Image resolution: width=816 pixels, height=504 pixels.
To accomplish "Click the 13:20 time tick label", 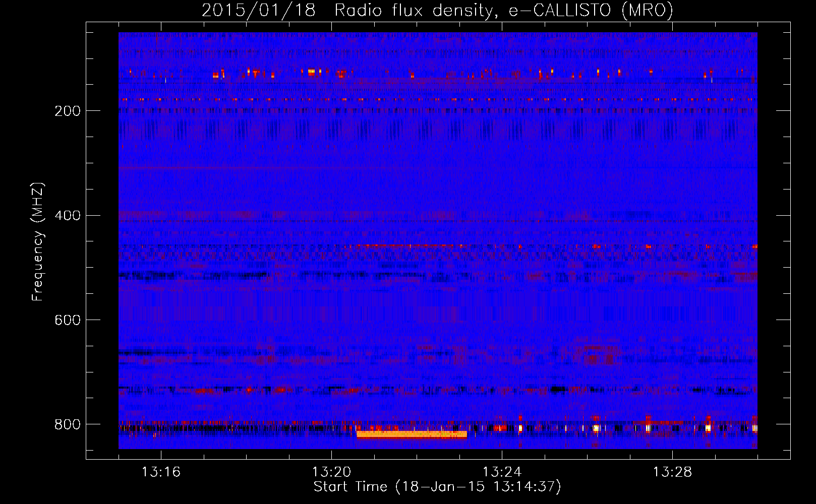I will pos(331,472).
